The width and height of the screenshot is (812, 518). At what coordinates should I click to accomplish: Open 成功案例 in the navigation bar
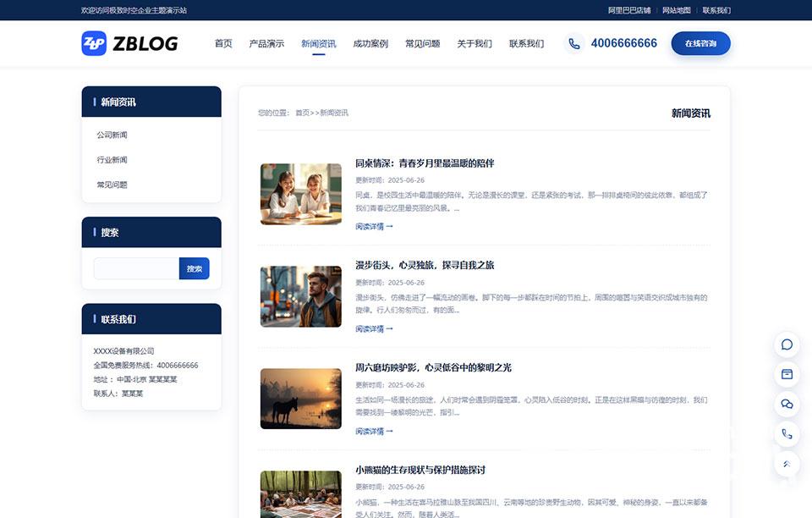(x=370, y=43)
